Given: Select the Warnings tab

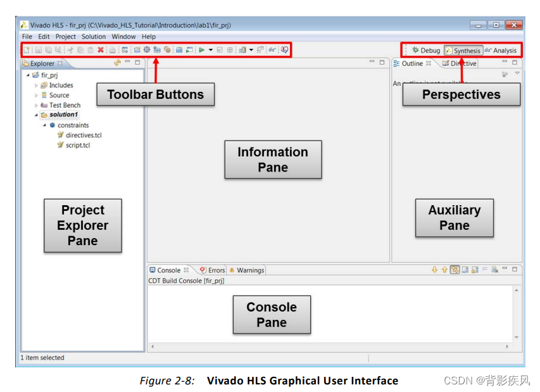Looking at the screenshot, I should point(247,270).
